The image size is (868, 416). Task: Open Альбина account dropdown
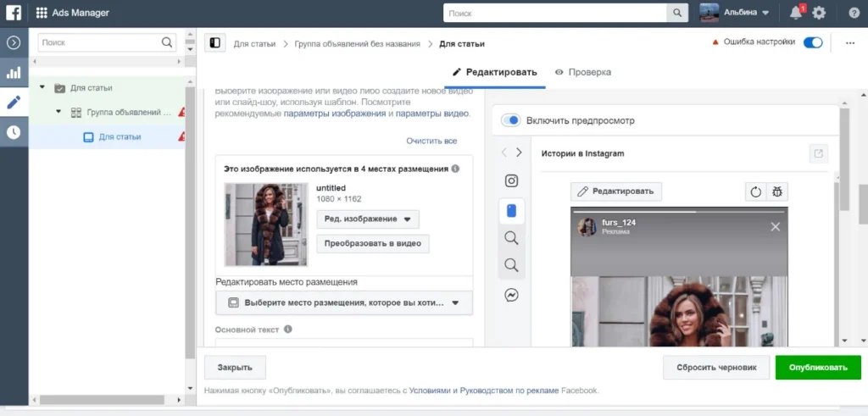[x=735, y=13]
